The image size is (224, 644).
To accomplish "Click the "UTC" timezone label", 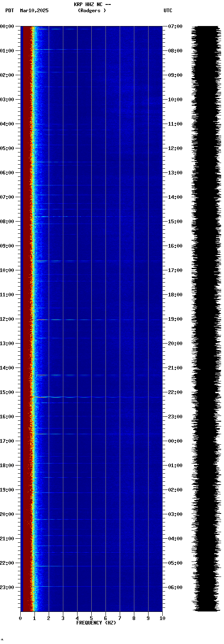I will 168,11.
